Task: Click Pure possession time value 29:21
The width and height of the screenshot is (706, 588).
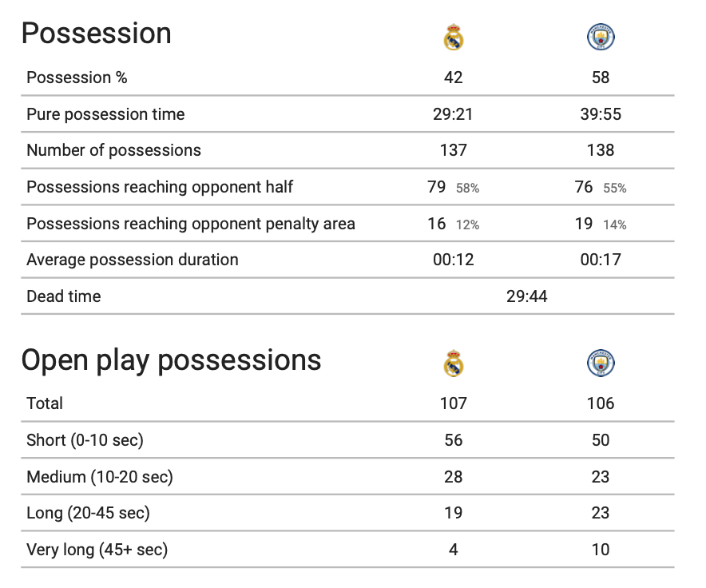Action: tap(453, 114)
